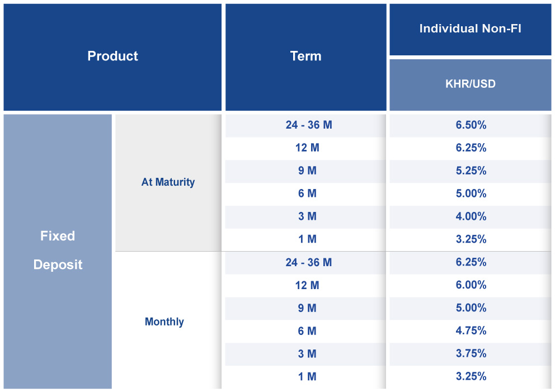This screenshot has height=392, width=555.
Task: Click the KHR/USD sub-header cell
Action: 470,84
